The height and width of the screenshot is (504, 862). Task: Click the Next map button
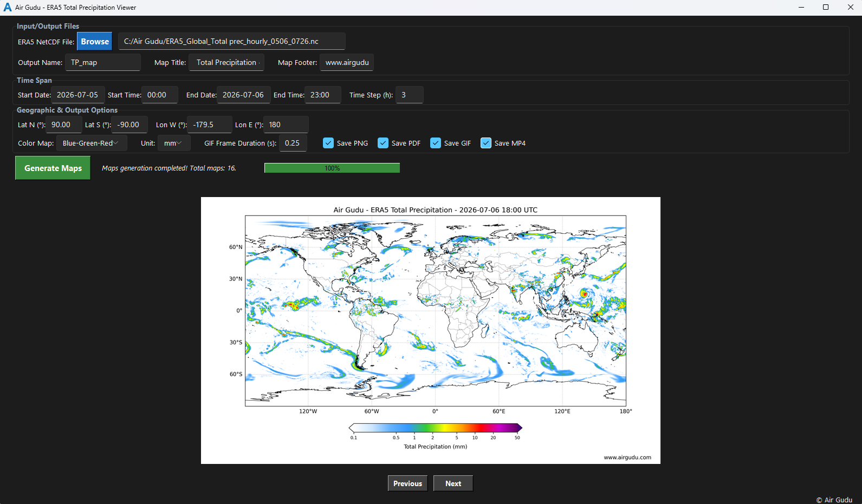click(x=453, y=483)
